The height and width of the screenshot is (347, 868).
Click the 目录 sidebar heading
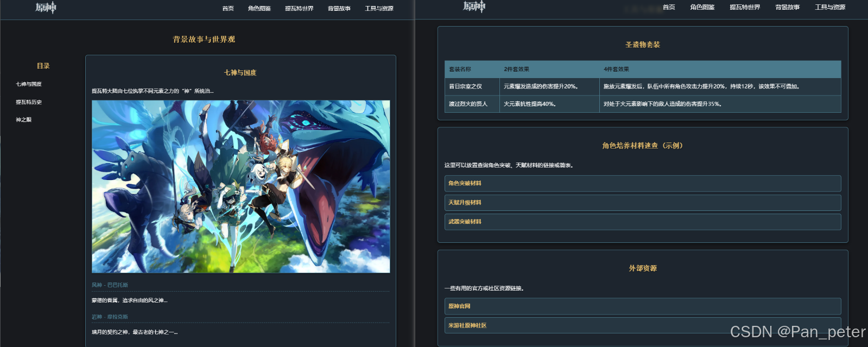tap(43, 66)
